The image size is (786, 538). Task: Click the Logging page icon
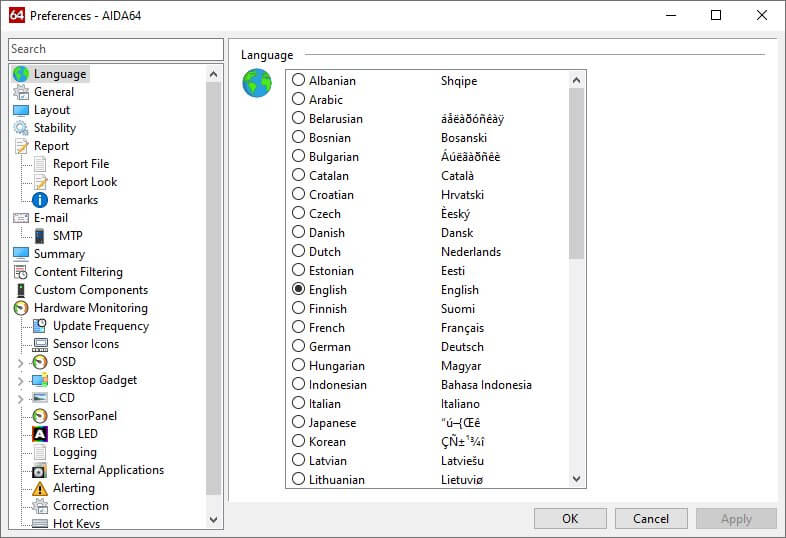[x=40, y=452]
